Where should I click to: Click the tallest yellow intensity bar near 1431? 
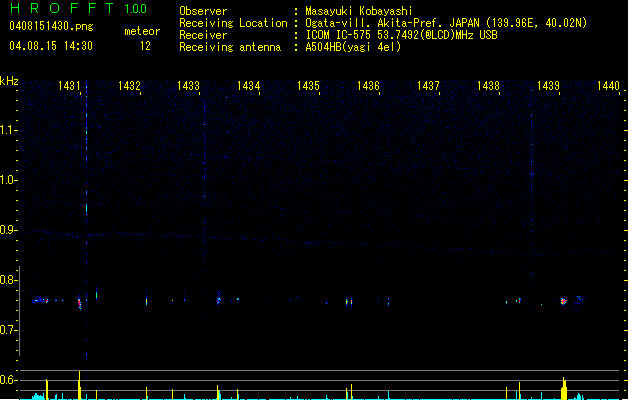pos(79,385)
